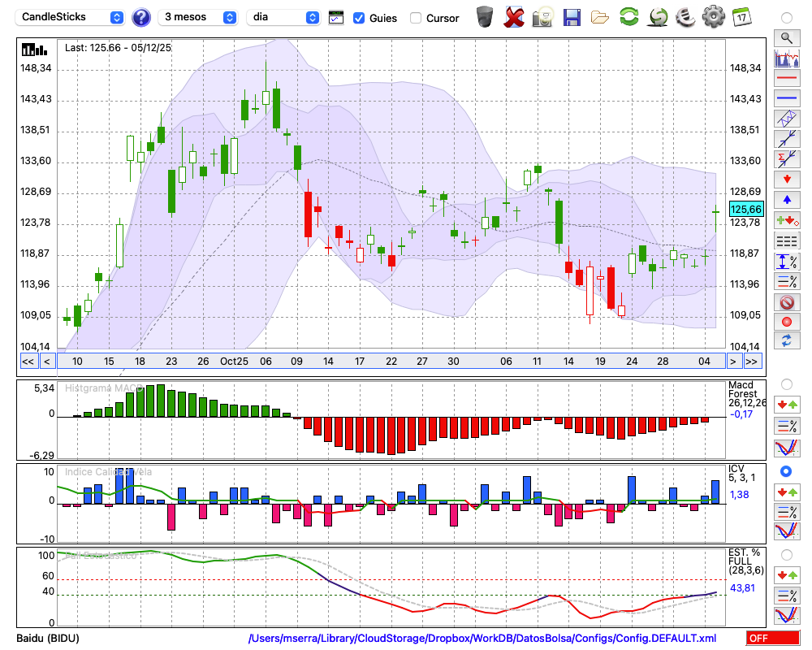Add a red down arrow marker
The image size is (812, 650).
786,179
